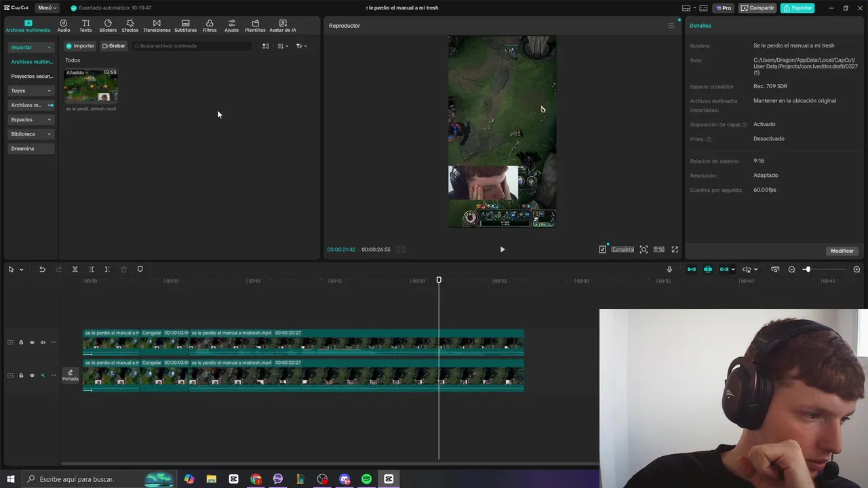Open the player panel menu

671,26
